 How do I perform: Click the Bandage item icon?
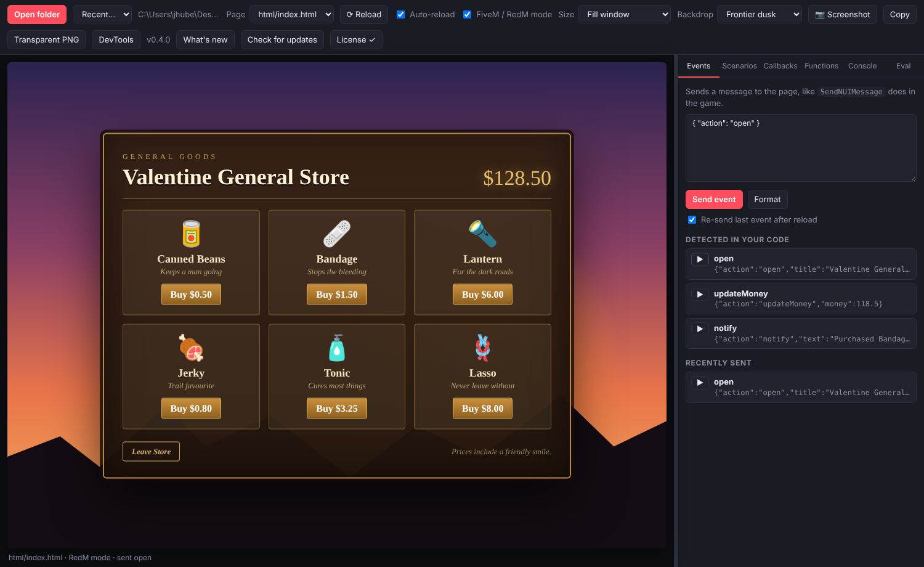tap(337, 234)
